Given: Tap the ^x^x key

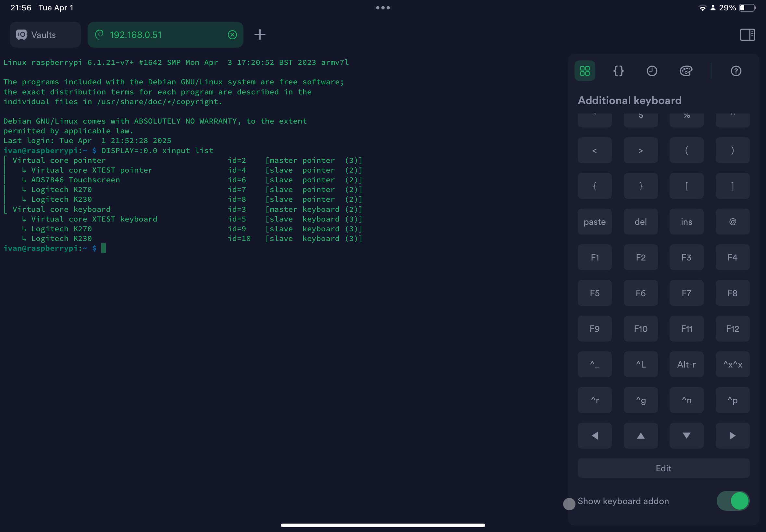Looking at the screenshot, I should click(x=732, y=364).
